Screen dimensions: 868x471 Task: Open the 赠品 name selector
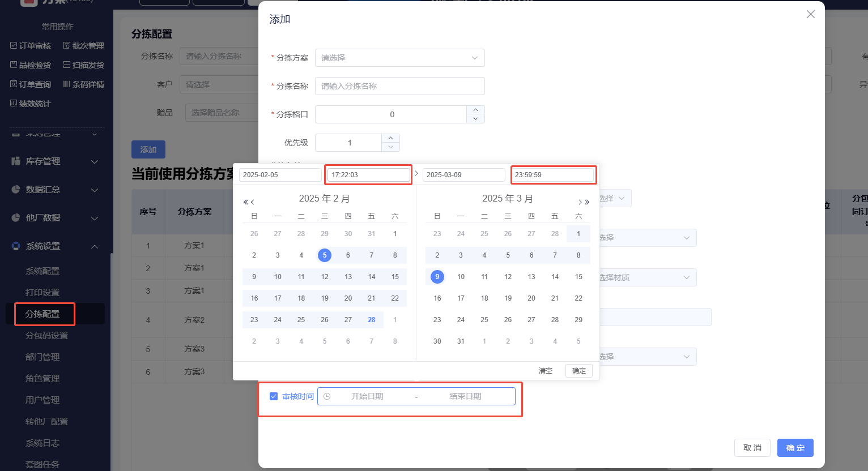[x=222, y=113]
